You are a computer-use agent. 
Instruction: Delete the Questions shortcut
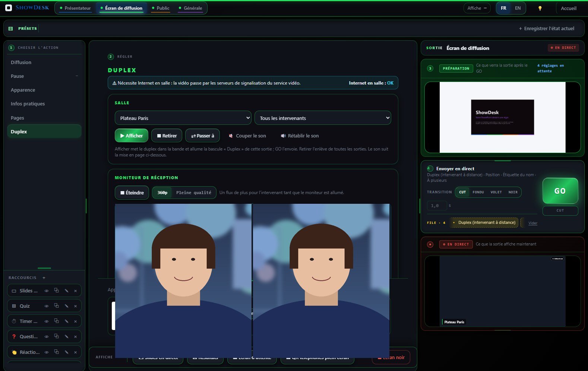[x=75, y=336]
